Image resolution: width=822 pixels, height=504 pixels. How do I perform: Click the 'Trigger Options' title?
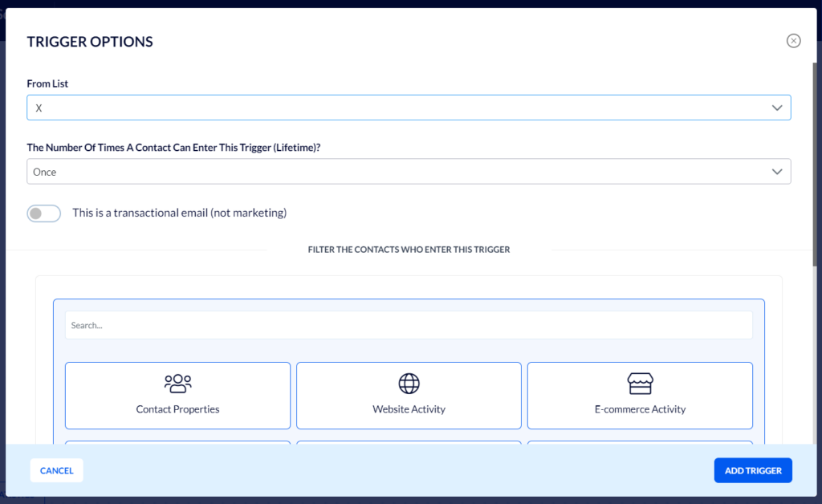coord(90,42)
